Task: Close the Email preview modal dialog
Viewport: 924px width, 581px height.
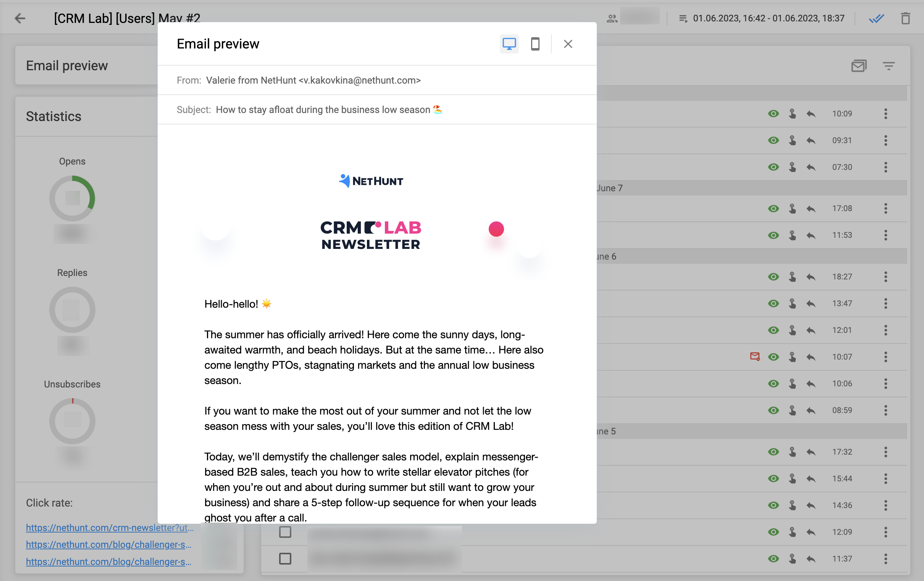Action: tap(568, 44)
